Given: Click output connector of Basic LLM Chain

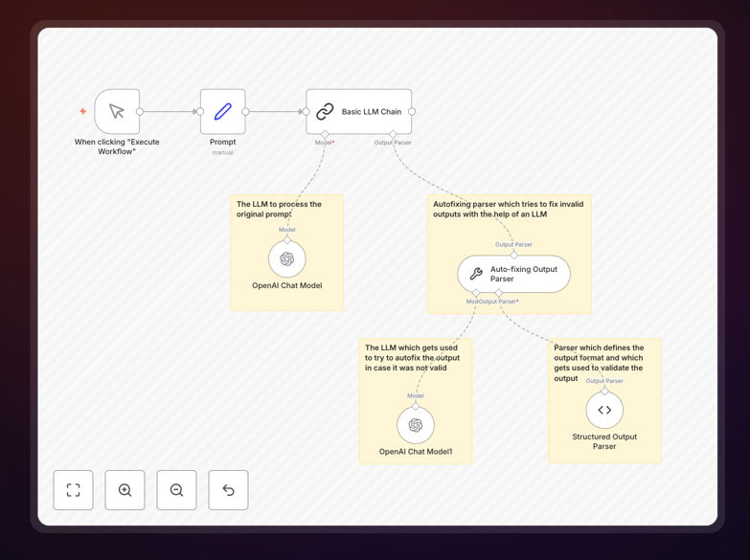Looking at the screenshot, I should click(x=412, y=111).
